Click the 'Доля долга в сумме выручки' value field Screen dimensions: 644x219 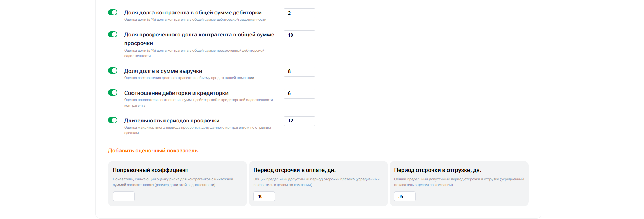(x=299, y=72)
